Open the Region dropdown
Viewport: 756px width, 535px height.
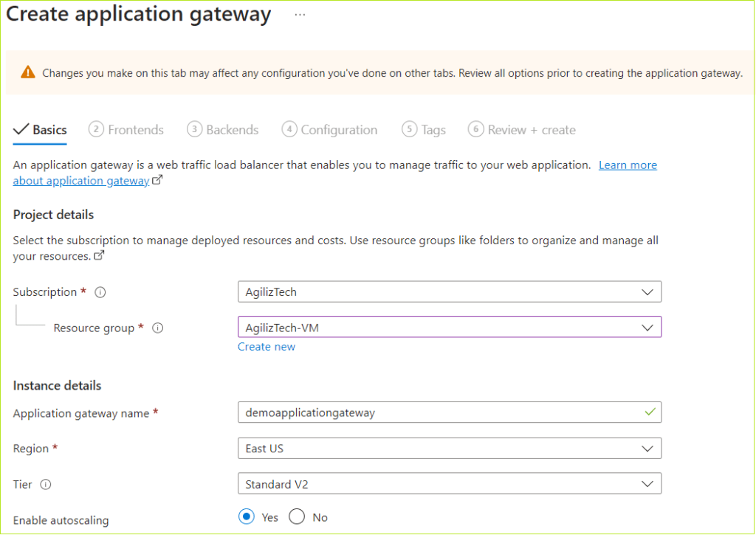click(x=648, y=448)
